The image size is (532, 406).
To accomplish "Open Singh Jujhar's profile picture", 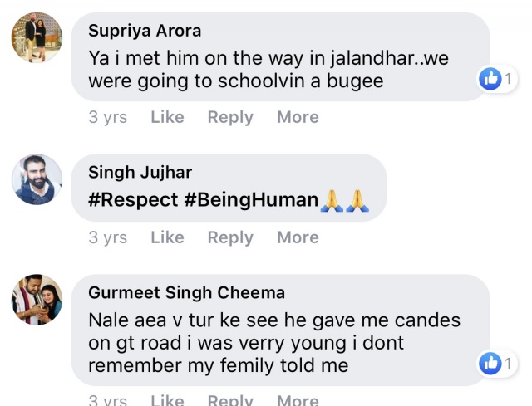I will 37,179.
